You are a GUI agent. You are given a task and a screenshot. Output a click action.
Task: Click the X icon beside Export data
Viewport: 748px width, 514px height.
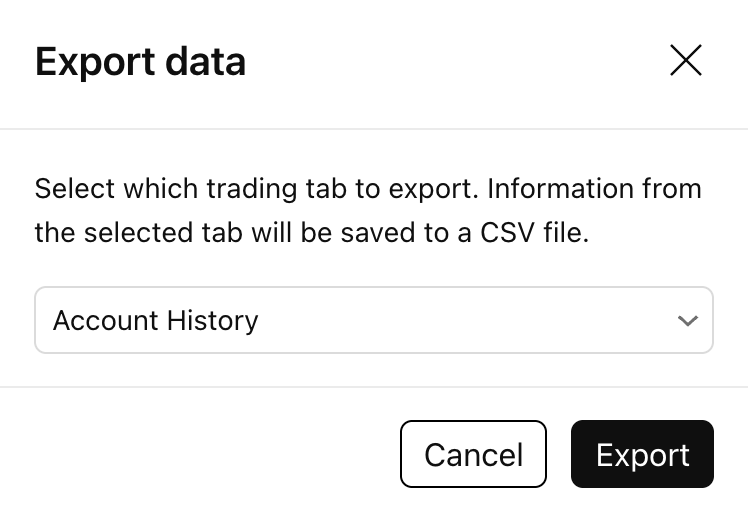click(x=686, y=62)
